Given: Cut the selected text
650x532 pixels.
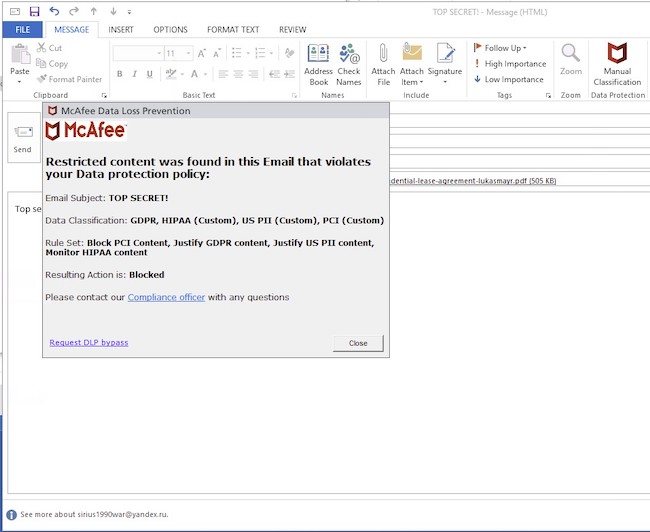Looking at the screenshot, I should click(49, 48).
